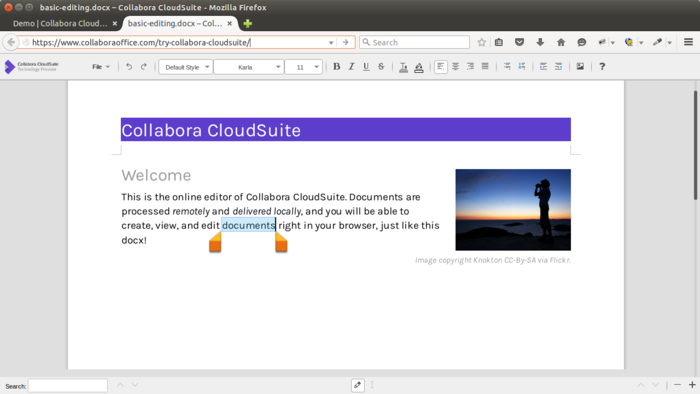700x394 pixels.
Task: Open help with the question mark icon
Action: coord(602,66)
